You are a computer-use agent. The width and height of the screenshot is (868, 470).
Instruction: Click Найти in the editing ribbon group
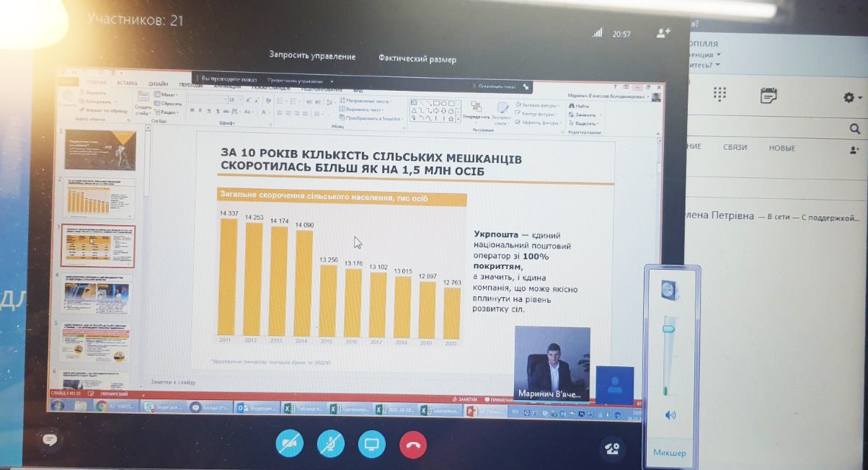(x=580, y=106)
